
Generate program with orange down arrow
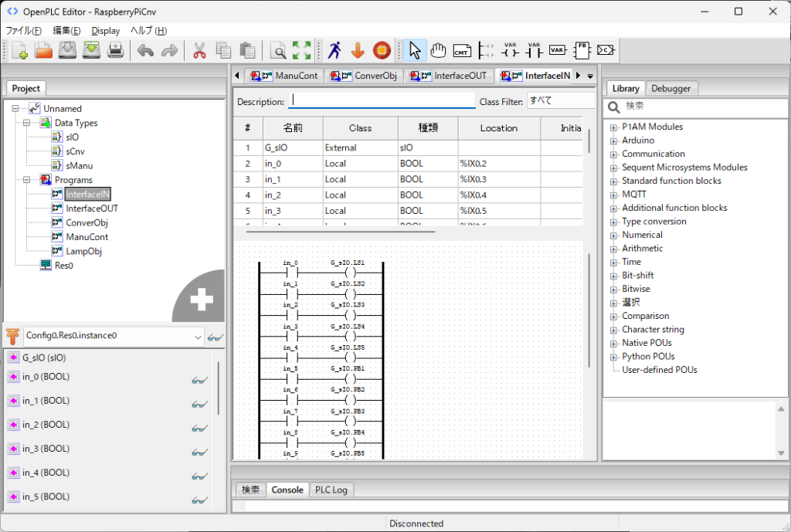pos(358,50)
